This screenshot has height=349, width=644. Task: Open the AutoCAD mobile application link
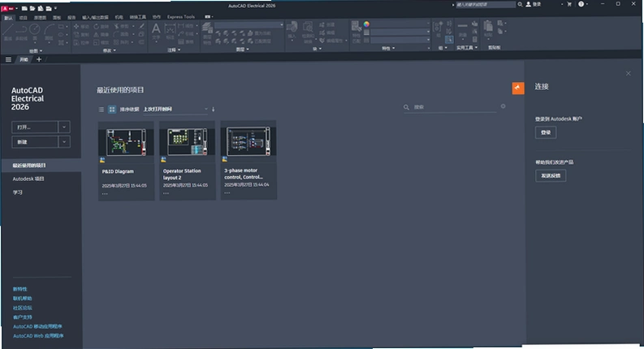pyautogui.click(x=37, y=326)
